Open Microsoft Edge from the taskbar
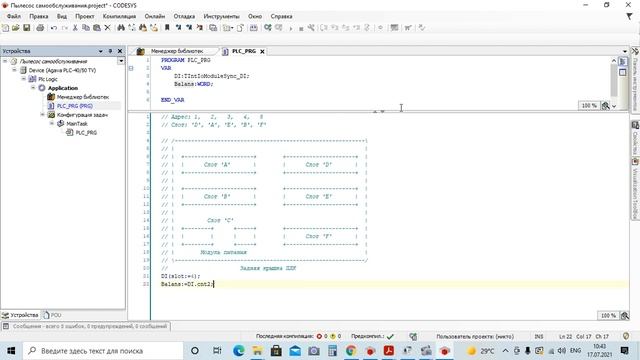The image size is (640, 360). pyautogui.click(x=239, y=350)
